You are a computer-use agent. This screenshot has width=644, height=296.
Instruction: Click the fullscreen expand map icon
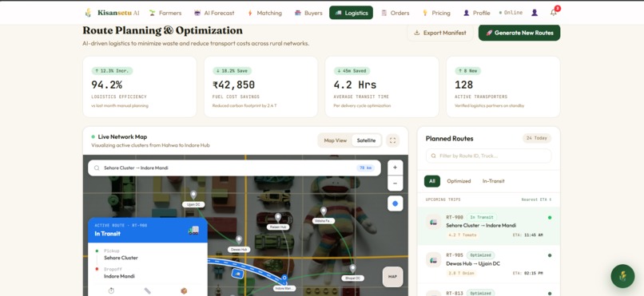(x=392, y=140)
